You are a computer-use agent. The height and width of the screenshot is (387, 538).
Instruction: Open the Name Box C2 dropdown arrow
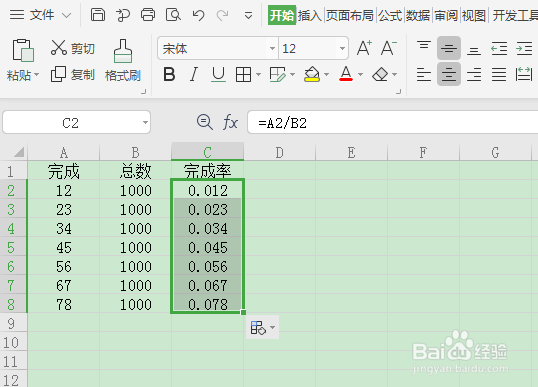pos(145,122)
